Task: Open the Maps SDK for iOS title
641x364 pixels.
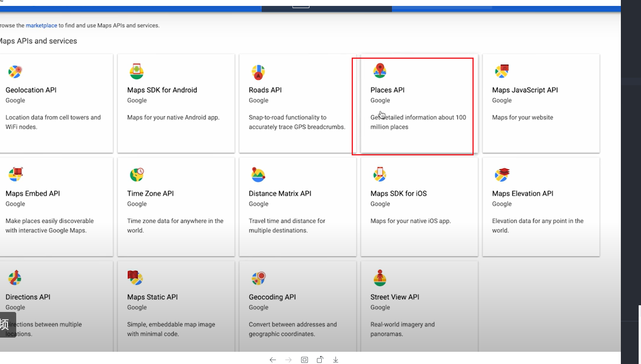Action: point(399,194)
